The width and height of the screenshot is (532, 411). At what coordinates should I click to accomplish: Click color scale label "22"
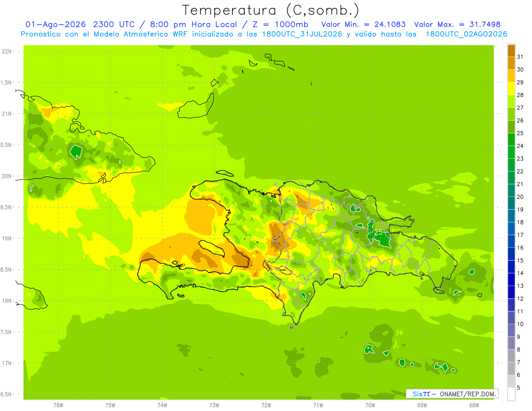coord(520,171)
